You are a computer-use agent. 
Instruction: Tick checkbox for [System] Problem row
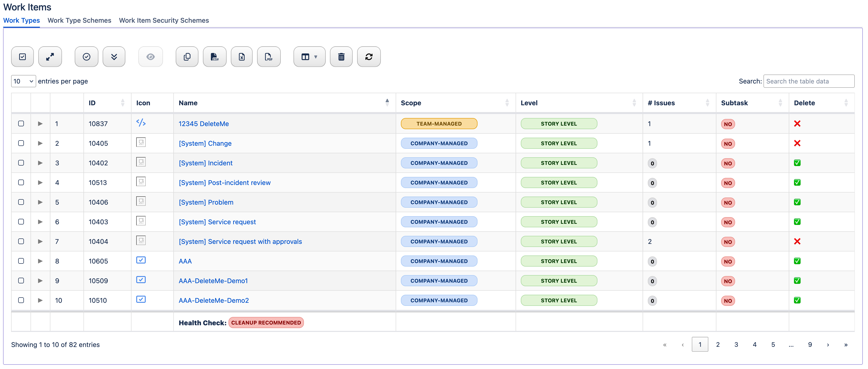coord(21,202)
